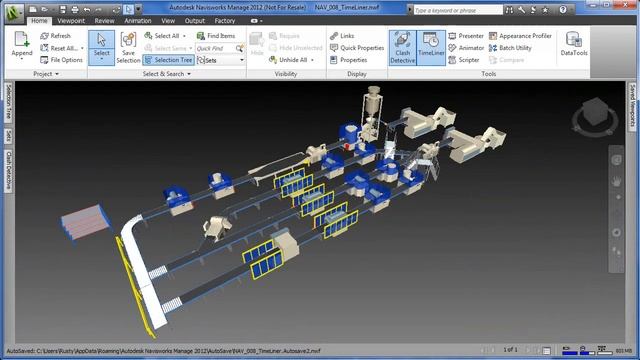This screenshot has height=360, width=640.
Task: Click Reset All in Project panel
Action: click(x=58, y=48)
